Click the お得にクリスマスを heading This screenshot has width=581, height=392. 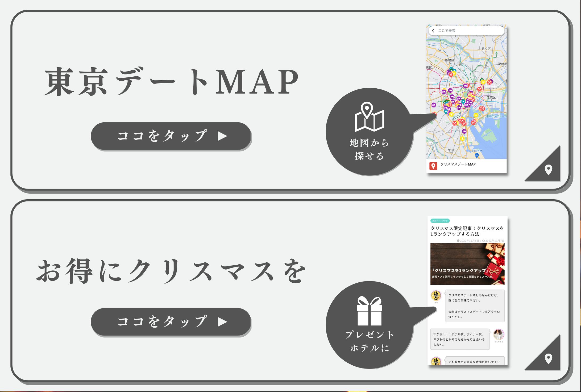(172, 271)
